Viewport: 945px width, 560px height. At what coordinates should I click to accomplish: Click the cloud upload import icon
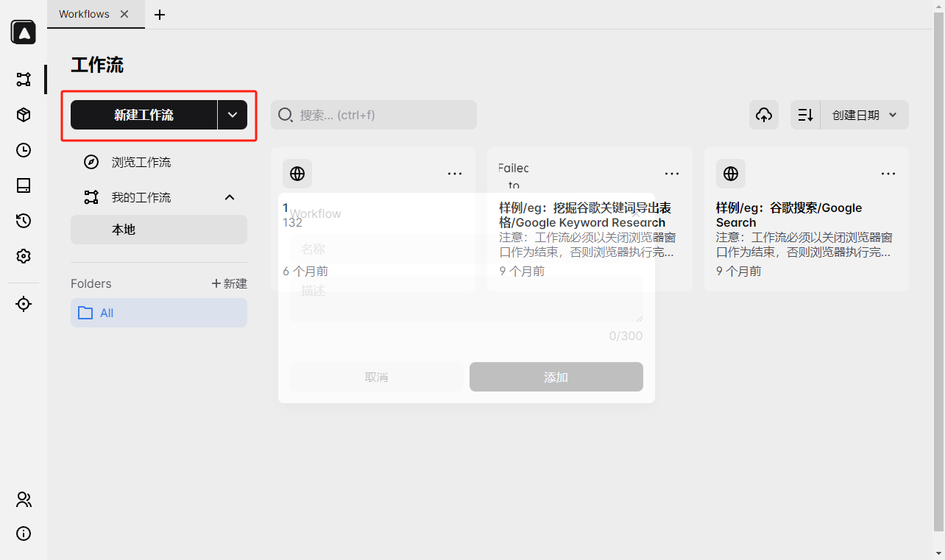pyautogui.click(x=764, y=115)
